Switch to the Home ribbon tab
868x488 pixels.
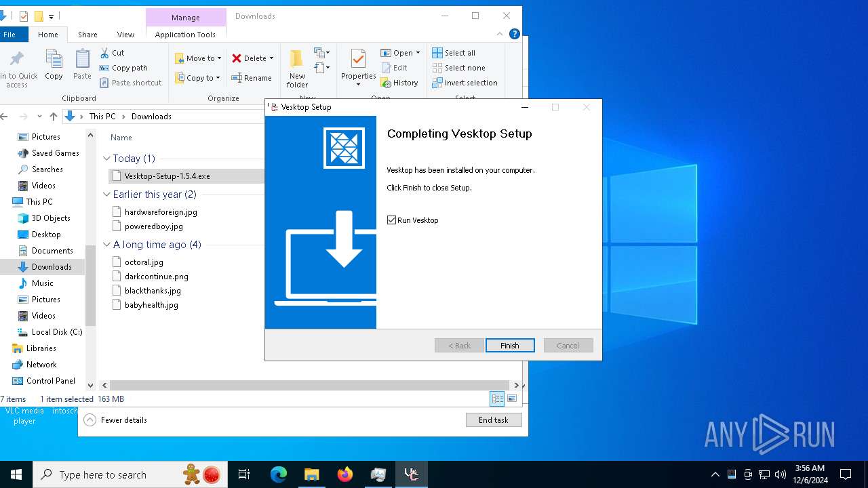(x=48, y=35)
